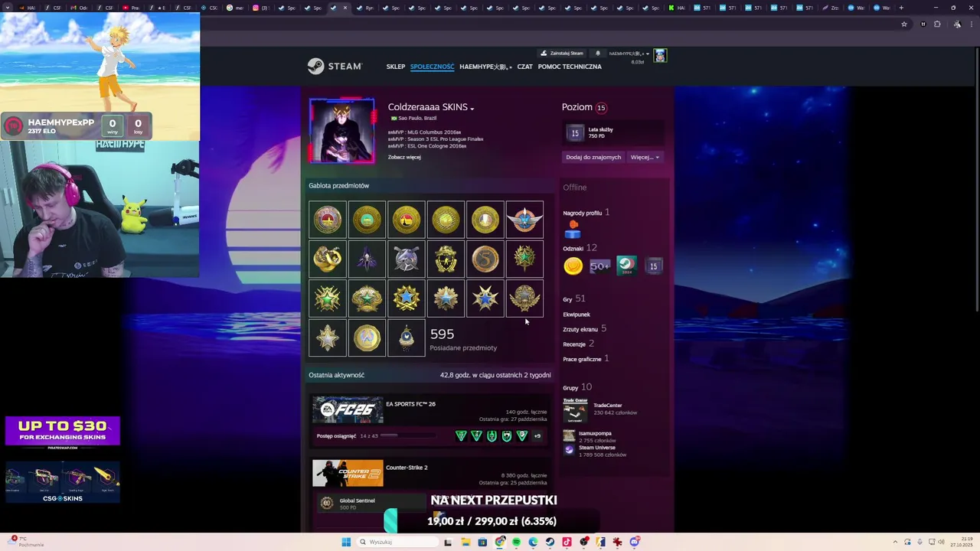Open a new browser tab with plus button
Image resolution: width=980 pixels, height=551 pixels.
901,8
